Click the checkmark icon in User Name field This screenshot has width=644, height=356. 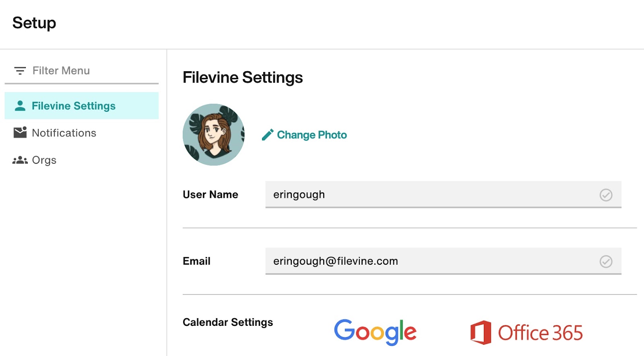pos(606,195)
